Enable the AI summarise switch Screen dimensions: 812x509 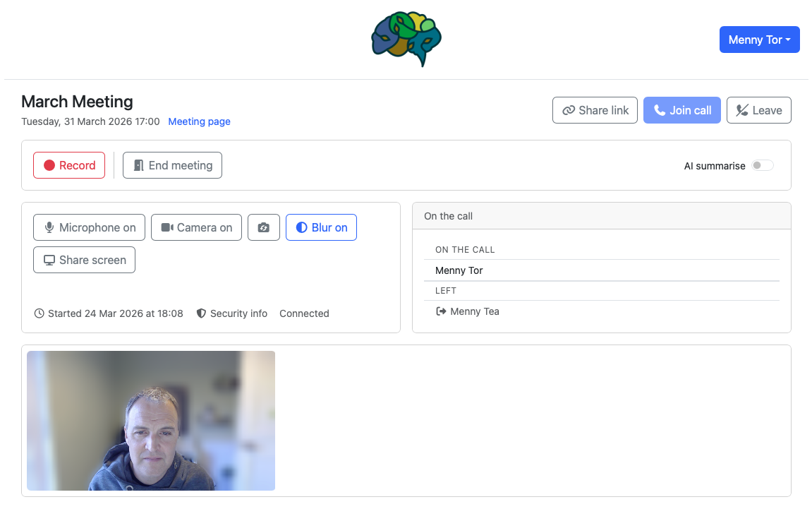pos(762,166)
